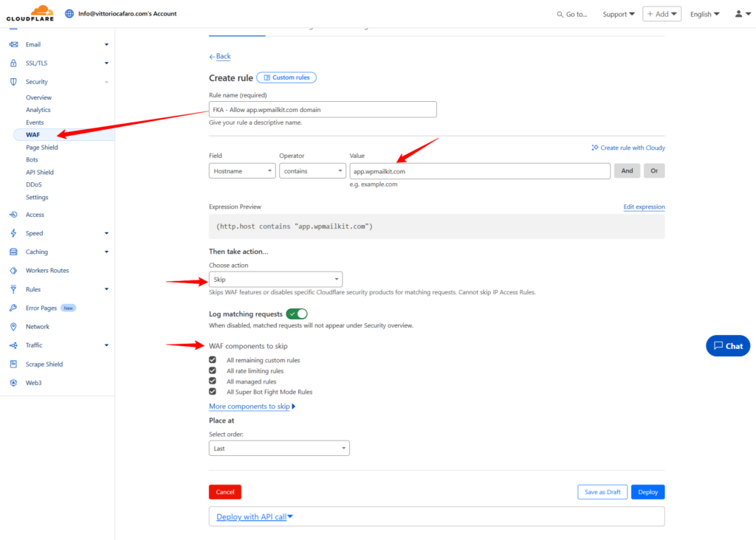
Task: Open Security Events in sidebar
Action: (x=35, y=122)
